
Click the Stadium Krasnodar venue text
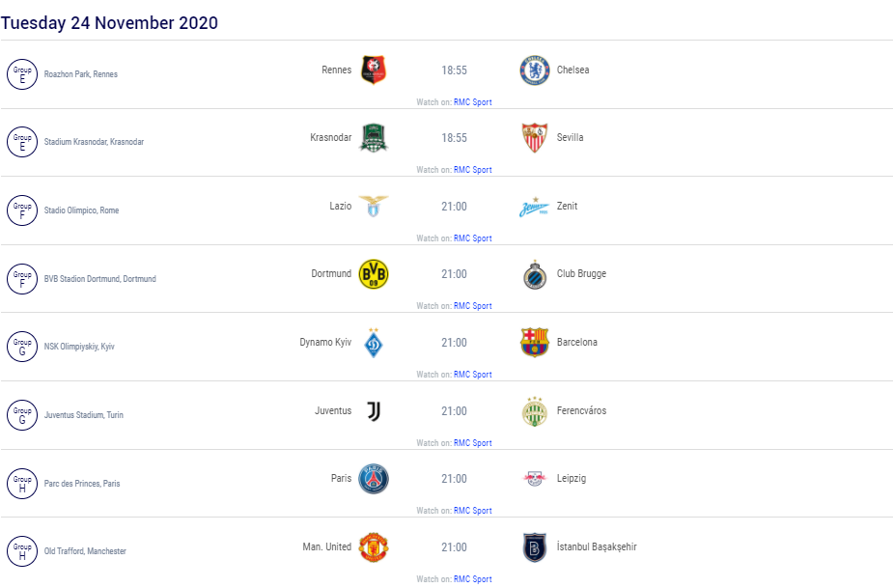[x=94, y=142]
